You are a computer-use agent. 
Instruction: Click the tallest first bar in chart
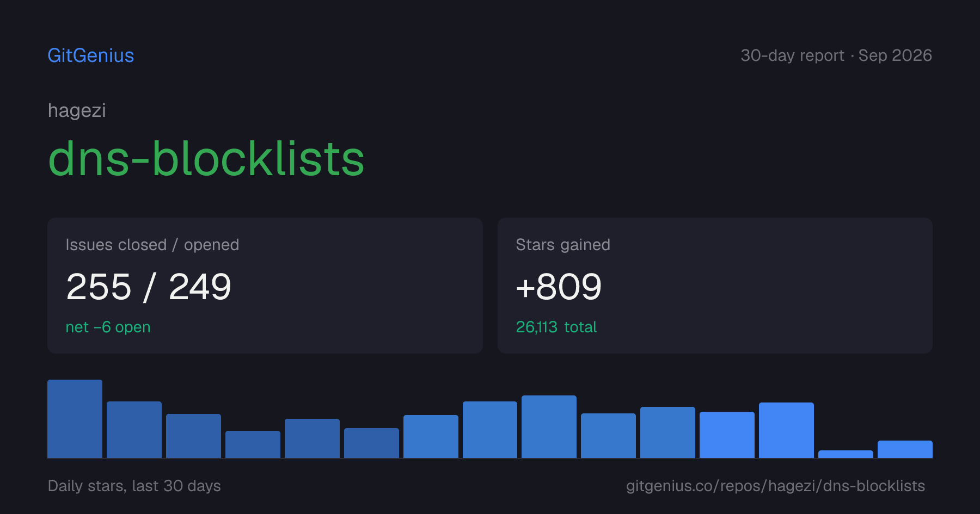click(x=75, y=419)
